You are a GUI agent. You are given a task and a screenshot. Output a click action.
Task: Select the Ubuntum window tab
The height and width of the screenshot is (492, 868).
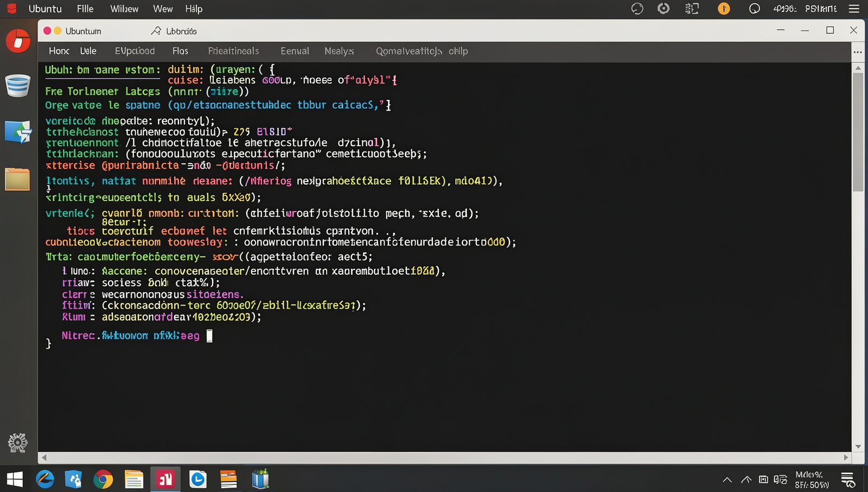[x=83, y=31]
